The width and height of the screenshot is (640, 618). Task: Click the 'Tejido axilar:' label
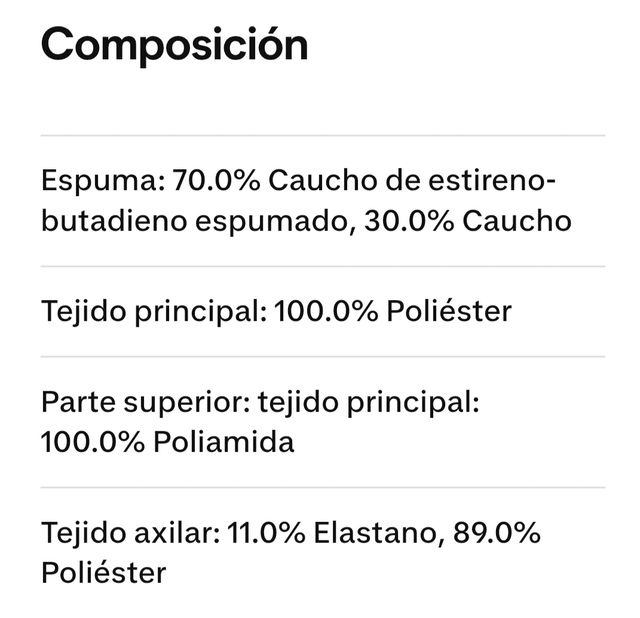[127, 533]
